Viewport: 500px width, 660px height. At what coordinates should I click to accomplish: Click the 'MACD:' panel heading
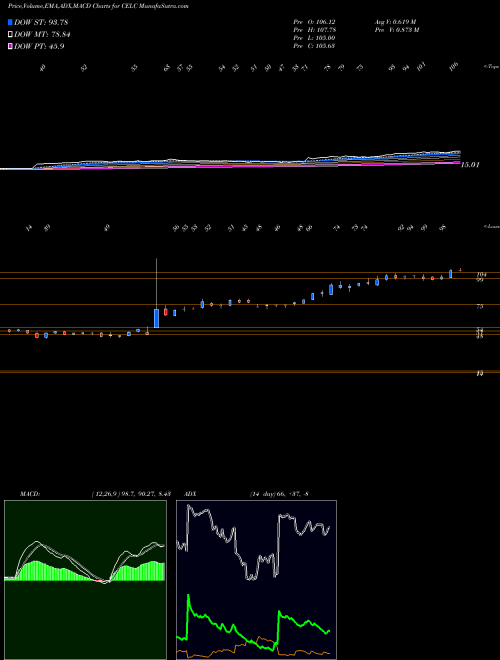(30, 493)
